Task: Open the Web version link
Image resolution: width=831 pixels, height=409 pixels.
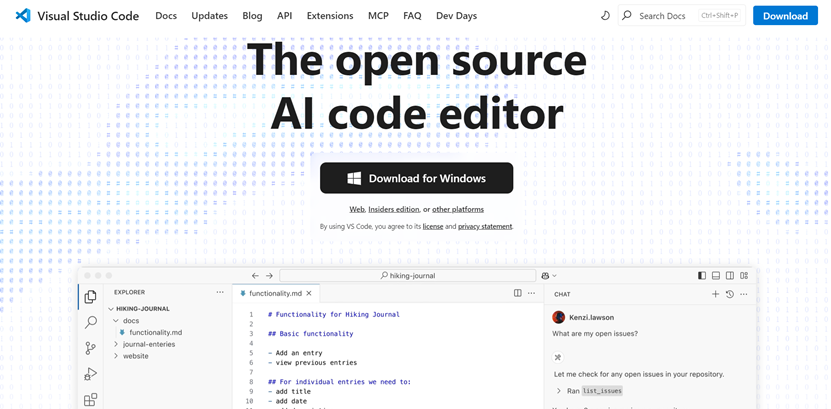Action: click(x=357, y=209)
